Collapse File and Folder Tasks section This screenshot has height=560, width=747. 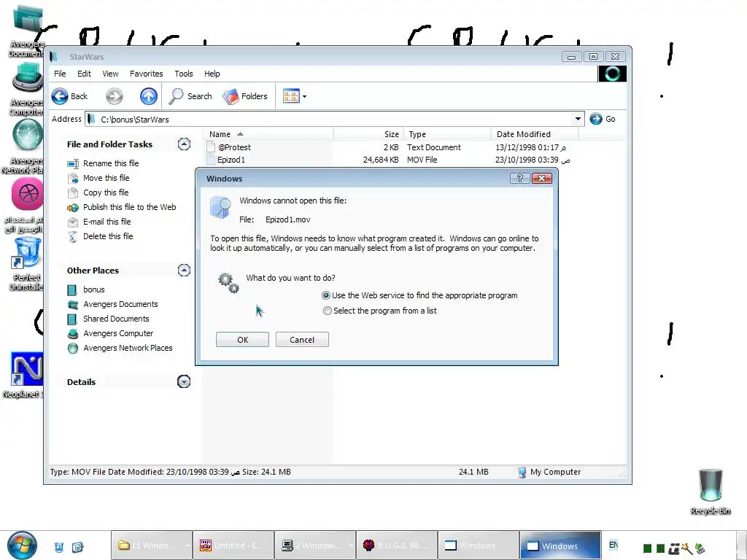pyautogui.click(x=184, y=144)
